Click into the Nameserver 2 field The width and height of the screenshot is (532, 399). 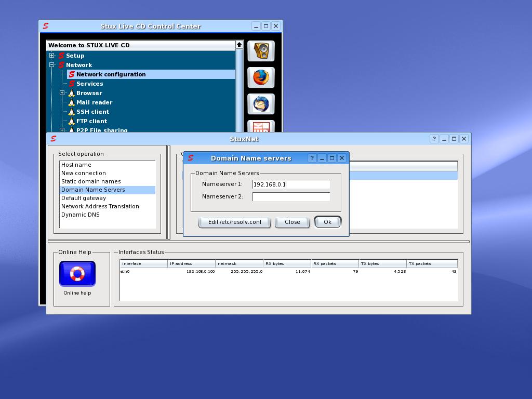pos(291,197)
